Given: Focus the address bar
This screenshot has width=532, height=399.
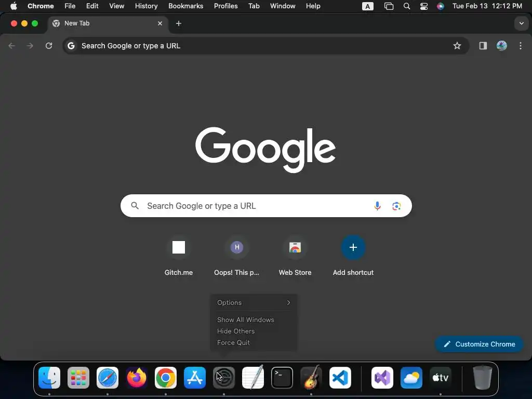Looking at the screenshot, I should (265, 46).
